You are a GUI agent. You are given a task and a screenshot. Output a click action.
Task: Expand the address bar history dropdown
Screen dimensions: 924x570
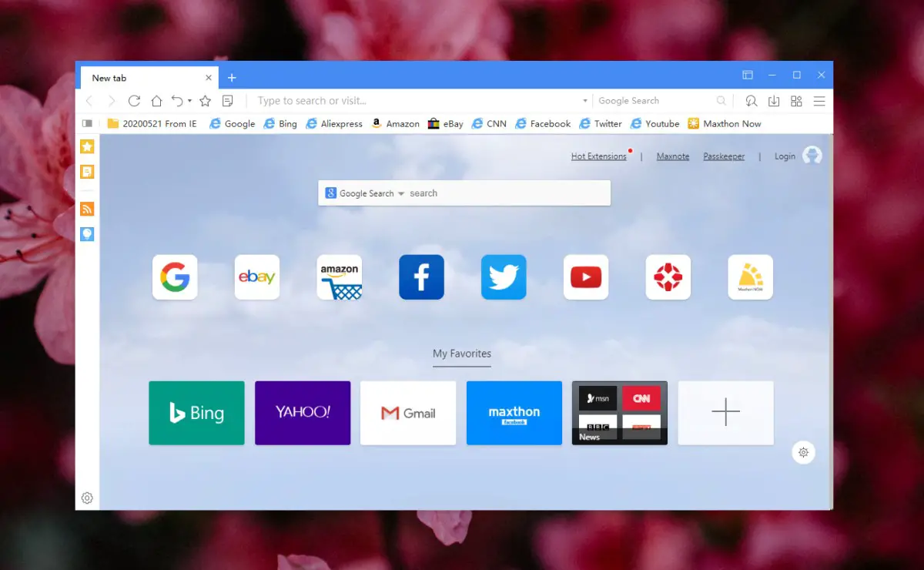coord(585,101)
